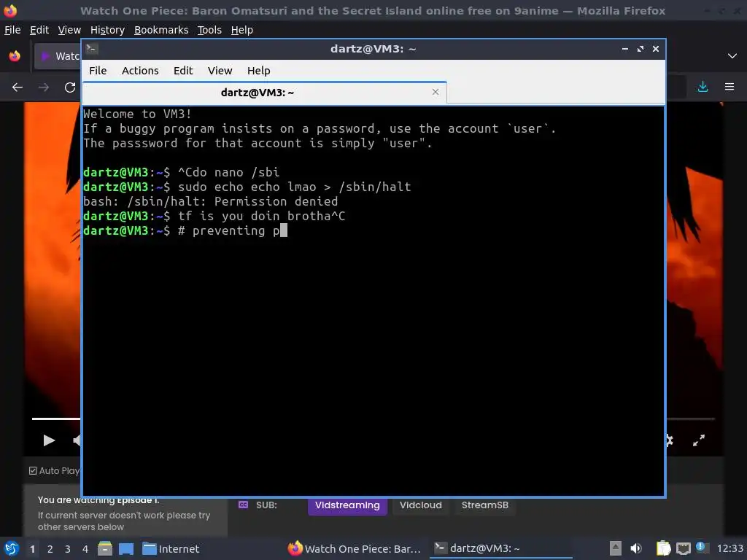
Task: Open Firefox Tools menu
Action: pyautogui.click(x=209, y=30)
